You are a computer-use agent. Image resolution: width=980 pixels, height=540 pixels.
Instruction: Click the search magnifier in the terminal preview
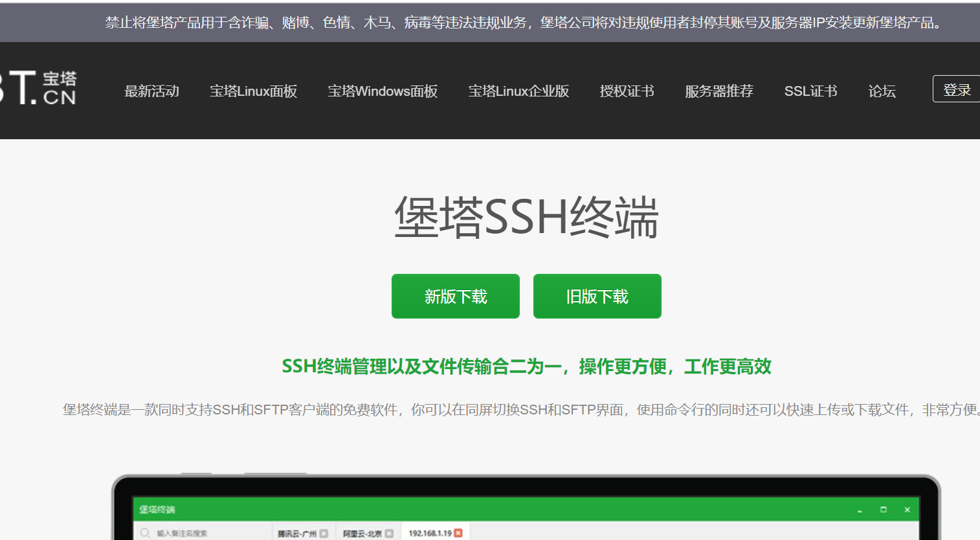click(x=145, y=531)
